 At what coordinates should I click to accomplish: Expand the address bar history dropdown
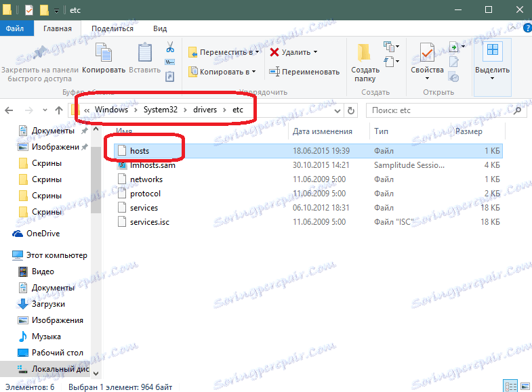click(337, 111)
